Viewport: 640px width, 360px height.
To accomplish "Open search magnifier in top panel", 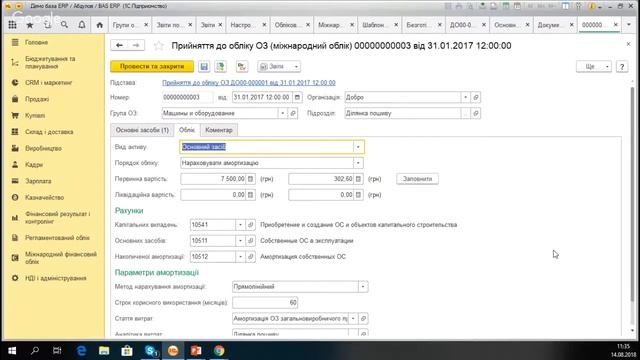I will tap(64, 25).
